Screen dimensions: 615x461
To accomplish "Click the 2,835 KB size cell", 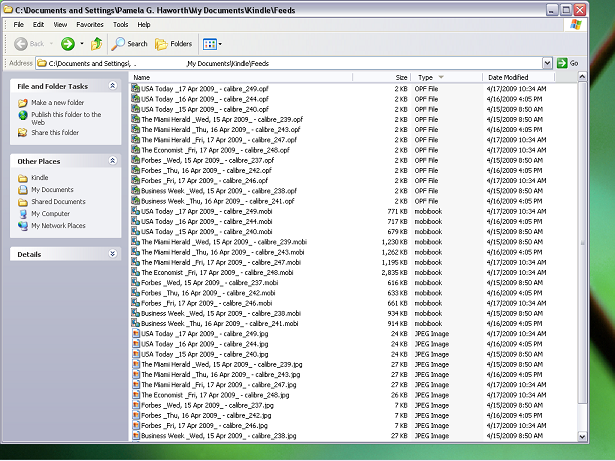I will pyautogui.click(x=394, y=272).
